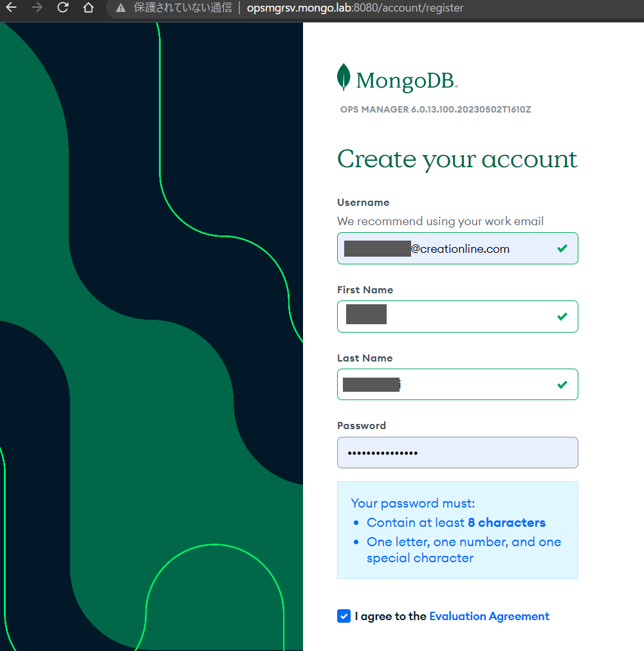
Task: Click the MongoDB wordmark text
Action: [407, 80]
